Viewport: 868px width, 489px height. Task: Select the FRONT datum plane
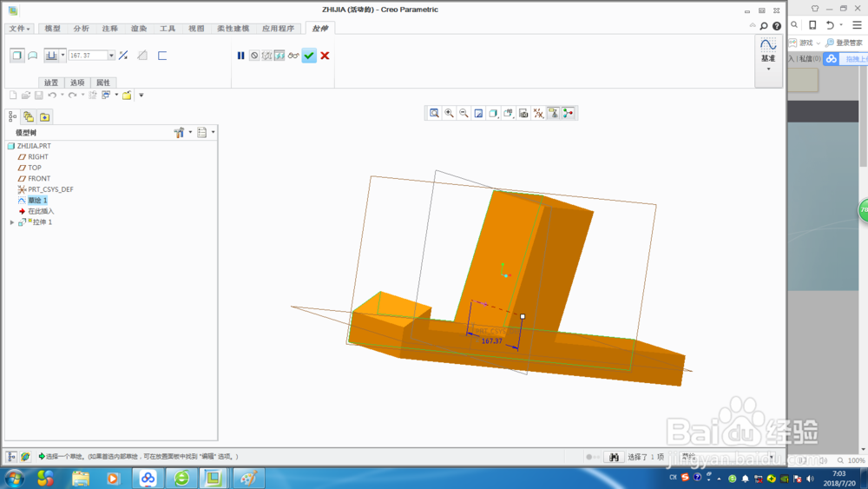click(39, 178)
